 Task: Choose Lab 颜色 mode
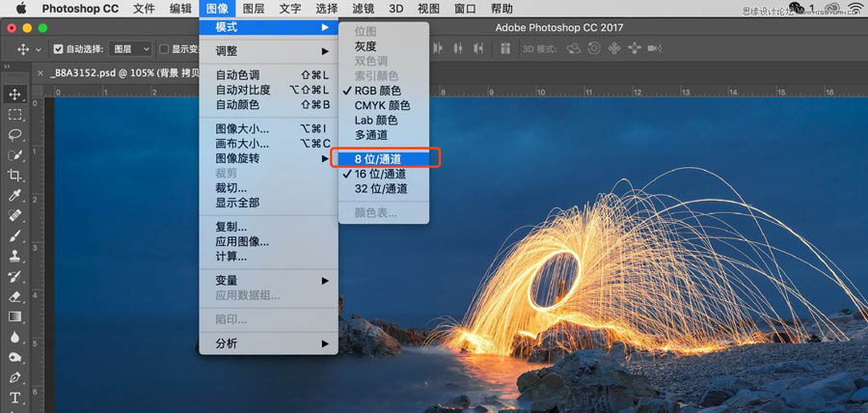click(384, 120)
